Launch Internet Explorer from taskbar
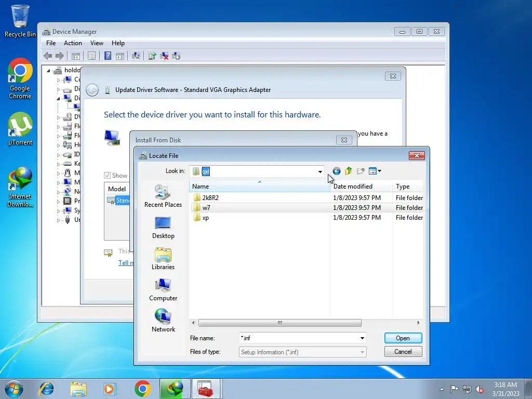Image resolution: width=532 pixels, height=399 pixels. 46,389
